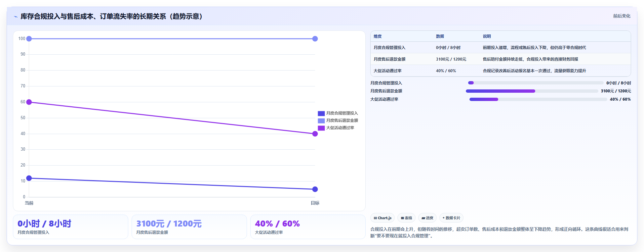The height and width of the screenshot is (252, 644).
Task: Open the 40% / 60% data card
Action: 308,227
